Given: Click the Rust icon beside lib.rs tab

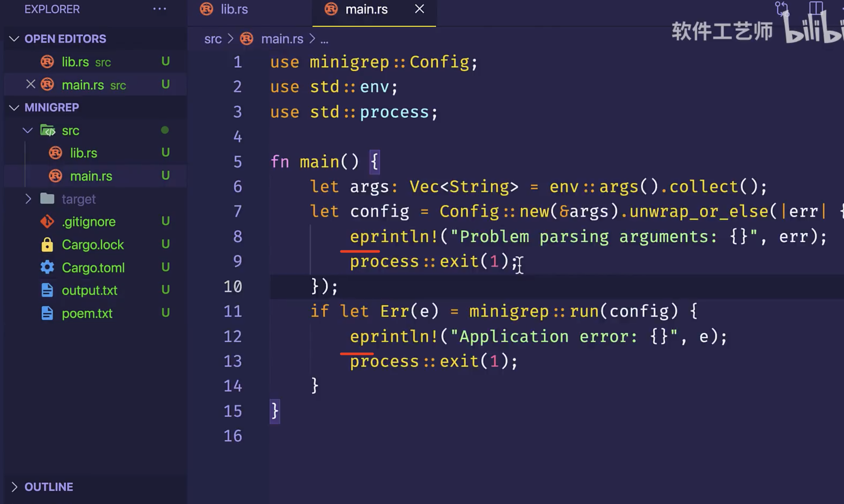Looking at the screenshot, I should [207, 9].
